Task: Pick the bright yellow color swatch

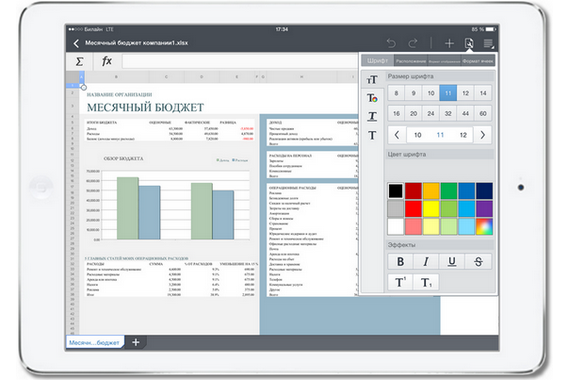Action: point(431,209)
